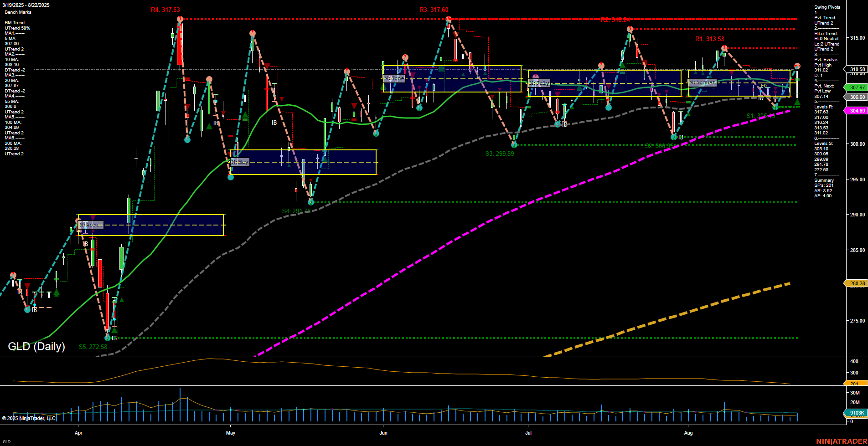The height and width of the screenshot is (446, 868).
Task: Click the orange swing-high circle at the R4 peak
Action: click(x=179, y=19)
